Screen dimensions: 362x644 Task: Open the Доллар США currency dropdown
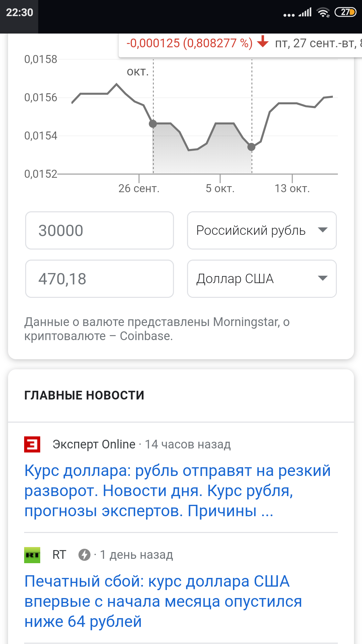(x=261, y=279)
